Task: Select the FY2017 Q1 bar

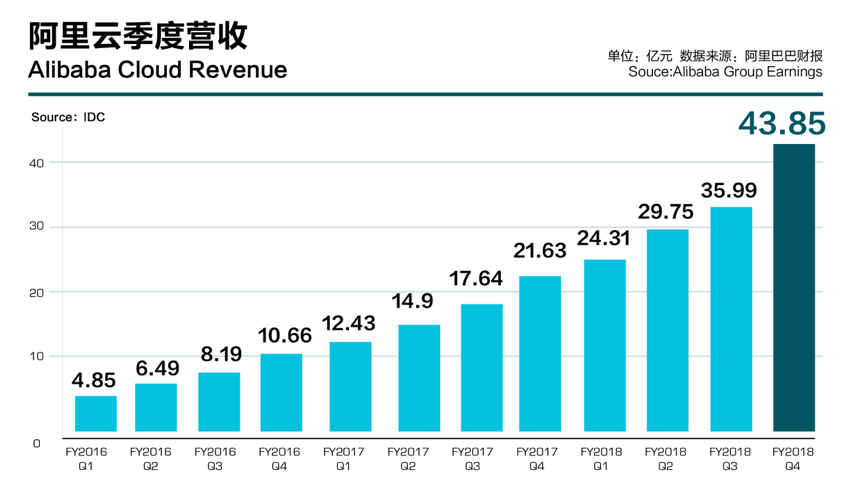Action: click(350, 387)
